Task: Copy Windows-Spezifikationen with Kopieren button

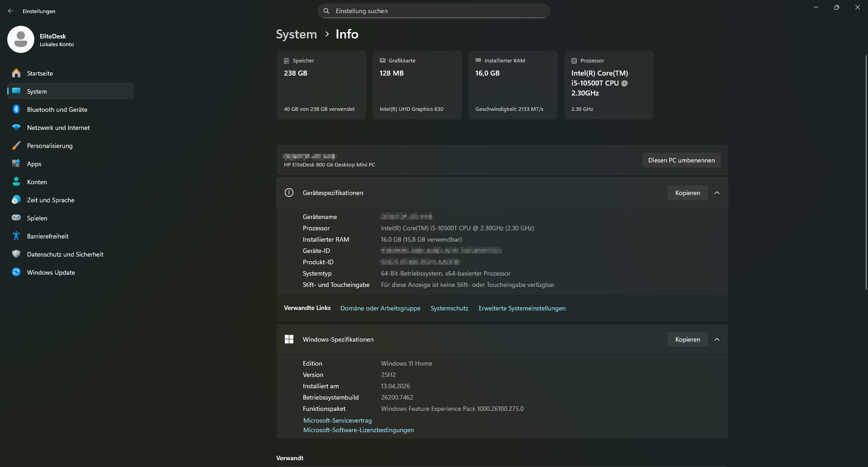Action: pyautogui.click(x=688, y=339)
